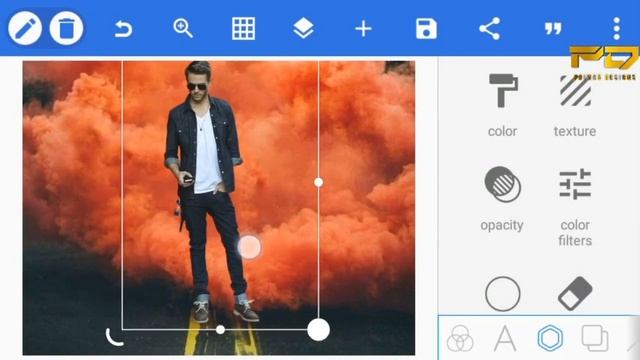
Task: Tap the trash delete icon
Action: pyautogui.click(x=67, y=28)
